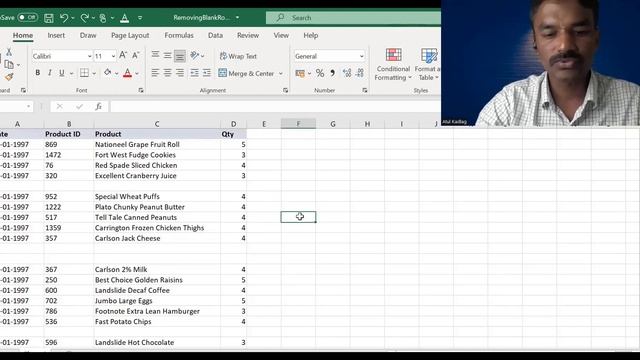Open the Font Color dropdown arrow

tap(137, 73)
